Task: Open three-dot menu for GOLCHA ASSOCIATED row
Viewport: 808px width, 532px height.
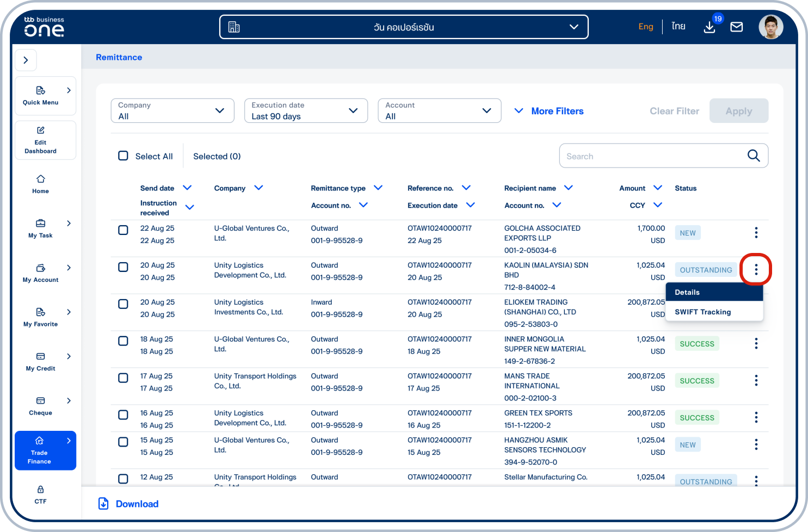Action: (756, 233)
